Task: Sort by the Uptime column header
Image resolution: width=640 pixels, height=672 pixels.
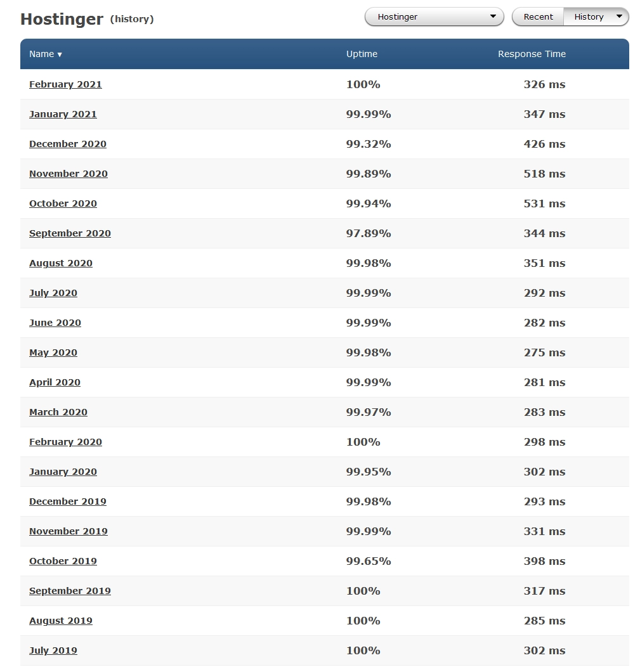Action: [x=362, y=54]
